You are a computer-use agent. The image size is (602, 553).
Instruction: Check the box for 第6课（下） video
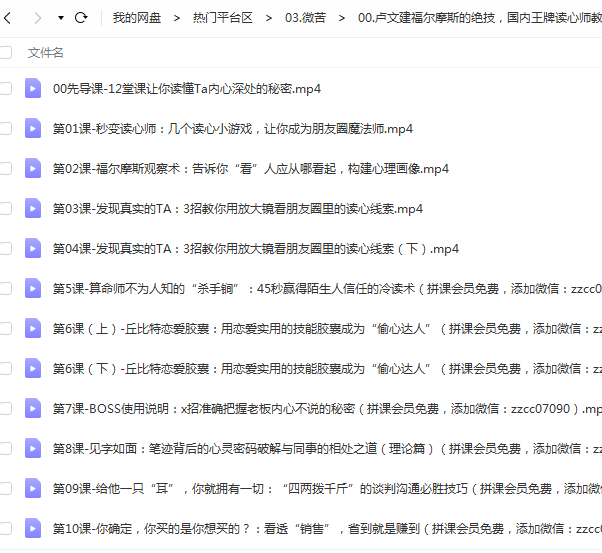point(5,369)
